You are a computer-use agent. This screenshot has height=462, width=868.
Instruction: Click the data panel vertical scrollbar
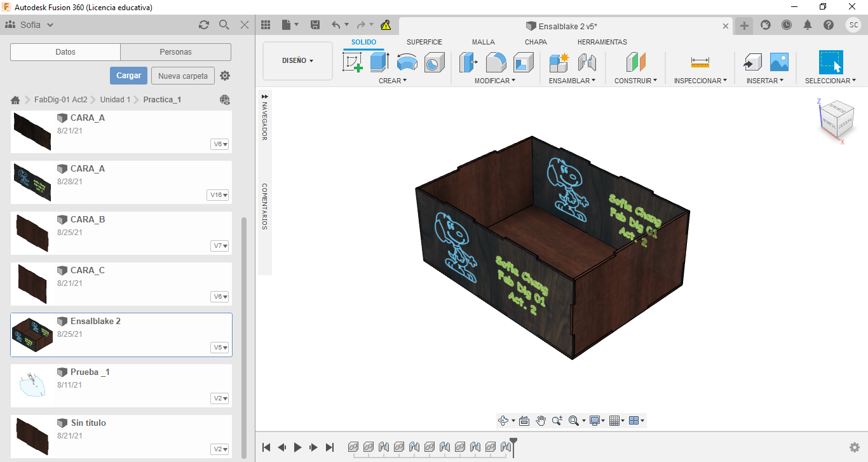(x=244, y=337)
